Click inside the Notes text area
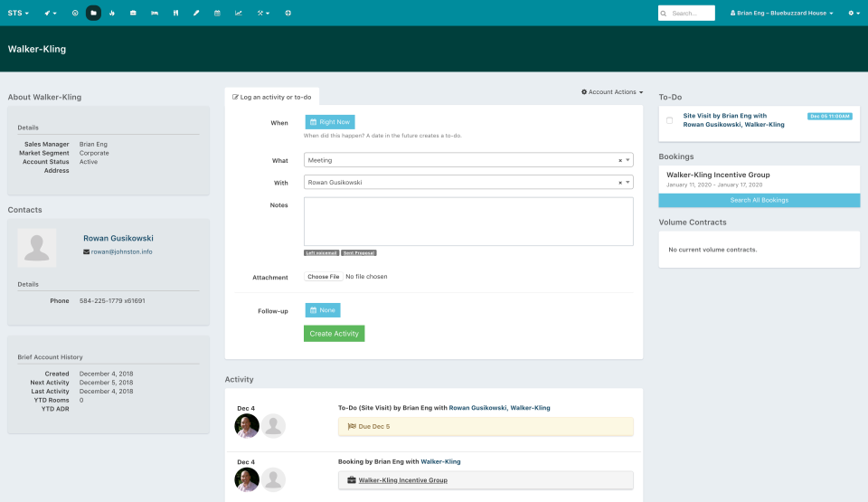This screenshot has height=502, width=868. click(x=468, y=222)
